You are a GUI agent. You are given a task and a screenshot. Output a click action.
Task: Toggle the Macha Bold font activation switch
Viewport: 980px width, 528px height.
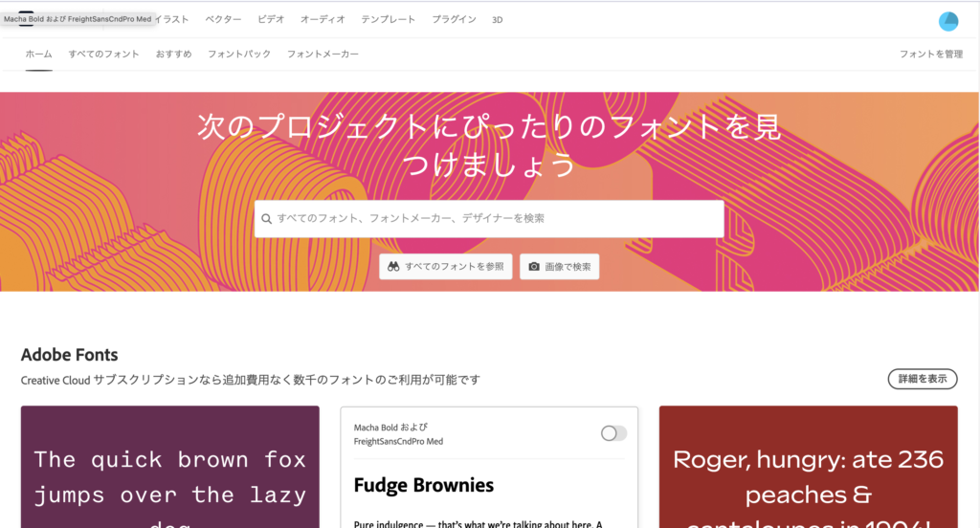tap(613, 433)
